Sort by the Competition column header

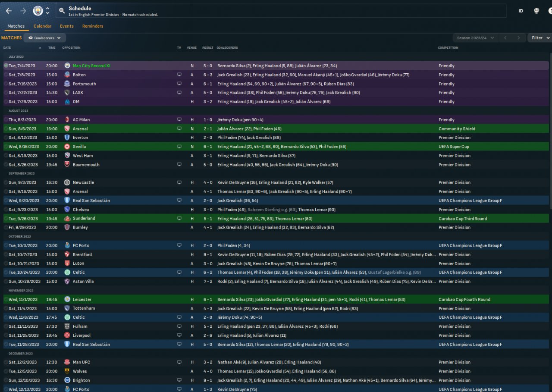coord(448,48)
